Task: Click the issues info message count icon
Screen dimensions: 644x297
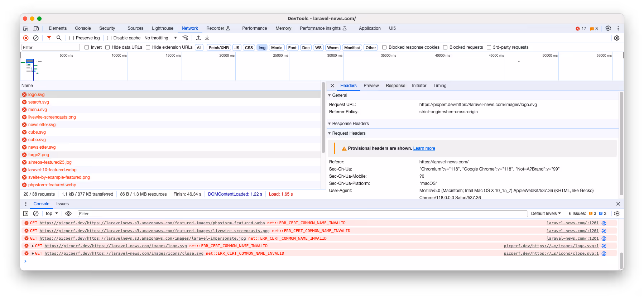Action: click(x=602, y=214)
